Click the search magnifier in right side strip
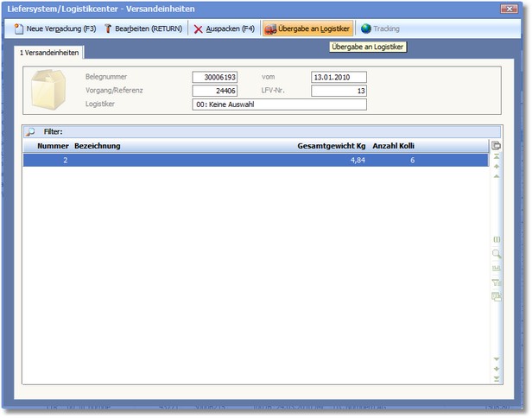The height and width of the screenshot is (418, 532). click(496, 254)
